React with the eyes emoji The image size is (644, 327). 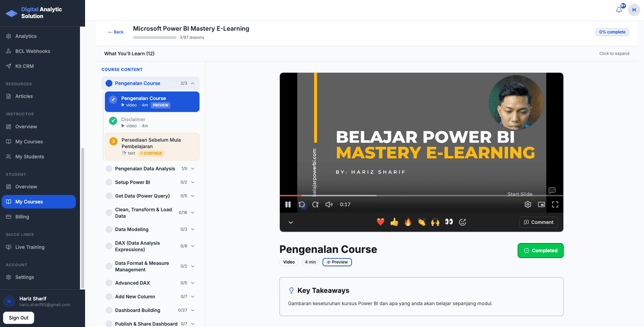(x=449, y=222)
